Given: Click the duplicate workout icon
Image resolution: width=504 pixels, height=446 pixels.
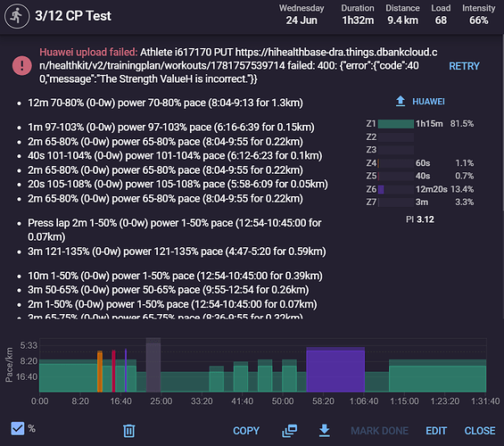Looking at the screenshot, I should coord(290,431).
